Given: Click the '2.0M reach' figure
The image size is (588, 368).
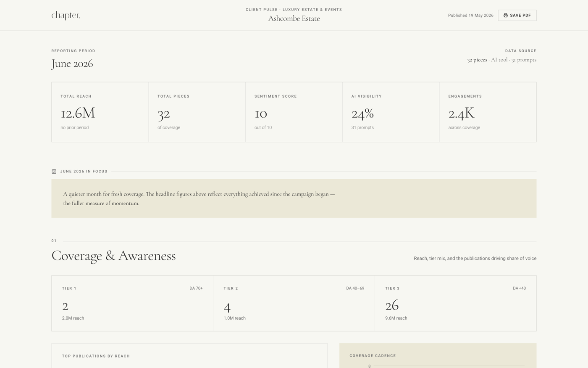Looking at the screenshot, I should 73,318.
